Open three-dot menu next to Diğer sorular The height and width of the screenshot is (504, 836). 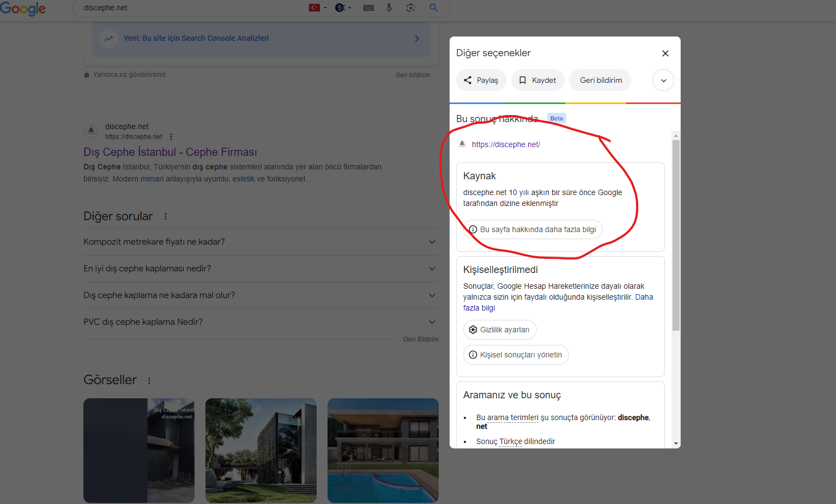[166, 216]
